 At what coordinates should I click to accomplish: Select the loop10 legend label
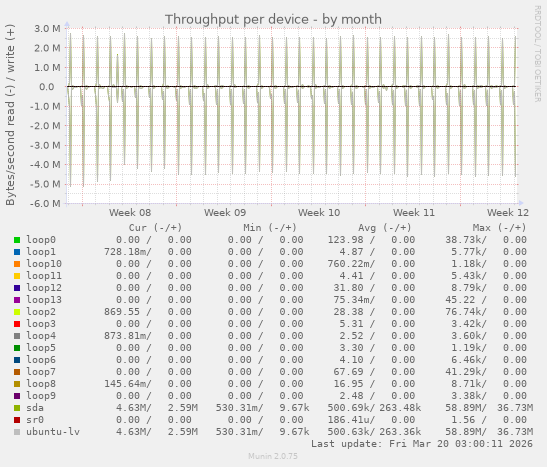coord(44,264)
